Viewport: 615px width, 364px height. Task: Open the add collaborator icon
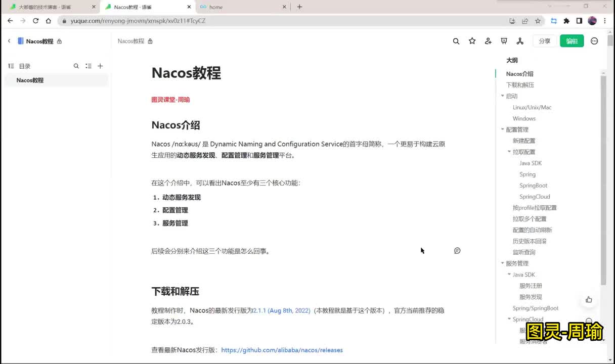[x=488, y=41]
